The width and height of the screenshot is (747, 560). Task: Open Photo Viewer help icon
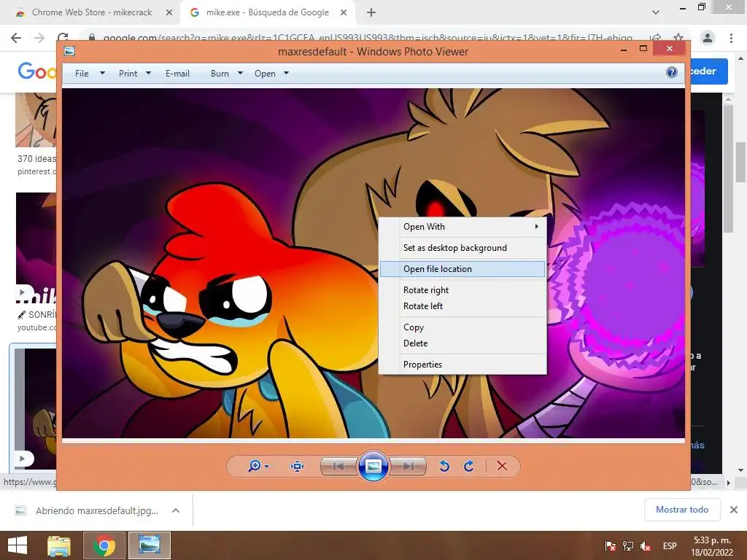[672, 72]
